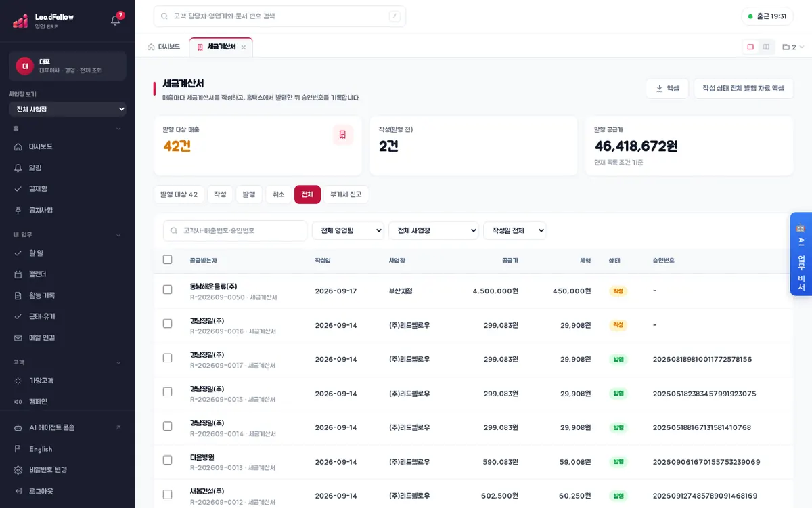The width and height of the screenshot is (812, 508).
Task: Filter list by 취소 status
Action: click(278, 194)
